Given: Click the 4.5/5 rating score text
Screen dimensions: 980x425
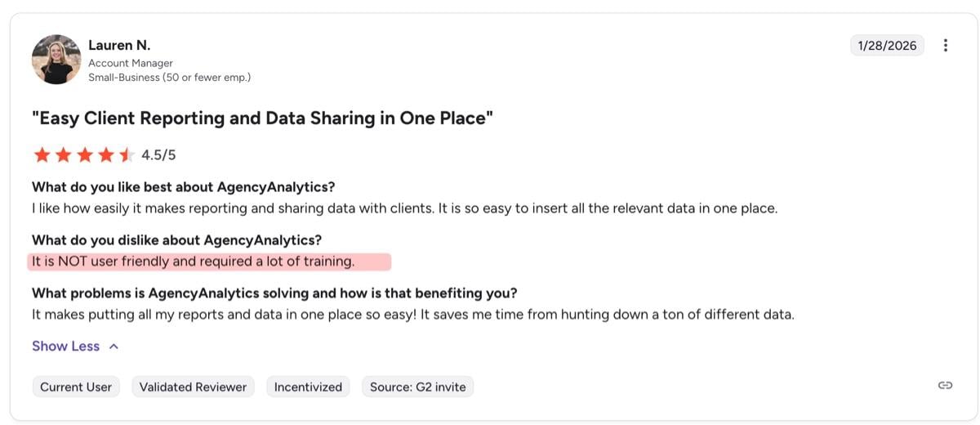Looking at the screenshot, I should [x=158, y=155].
